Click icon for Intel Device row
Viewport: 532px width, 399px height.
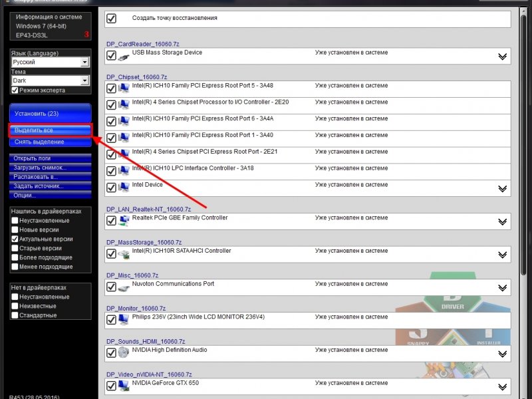[x=124, y=188]
